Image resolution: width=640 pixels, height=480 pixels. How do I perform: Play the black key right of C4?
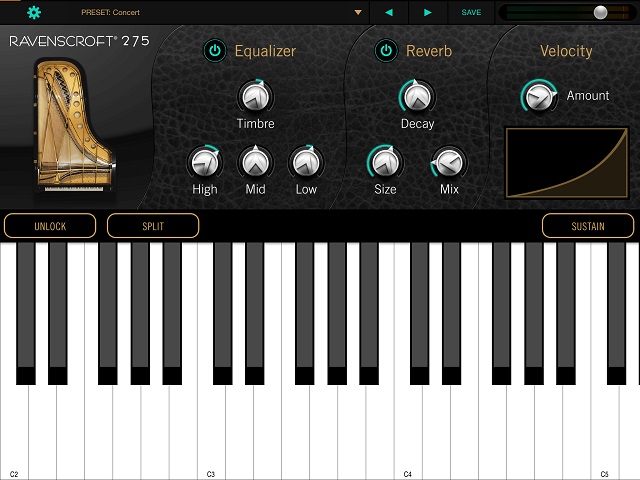point(420,313)
